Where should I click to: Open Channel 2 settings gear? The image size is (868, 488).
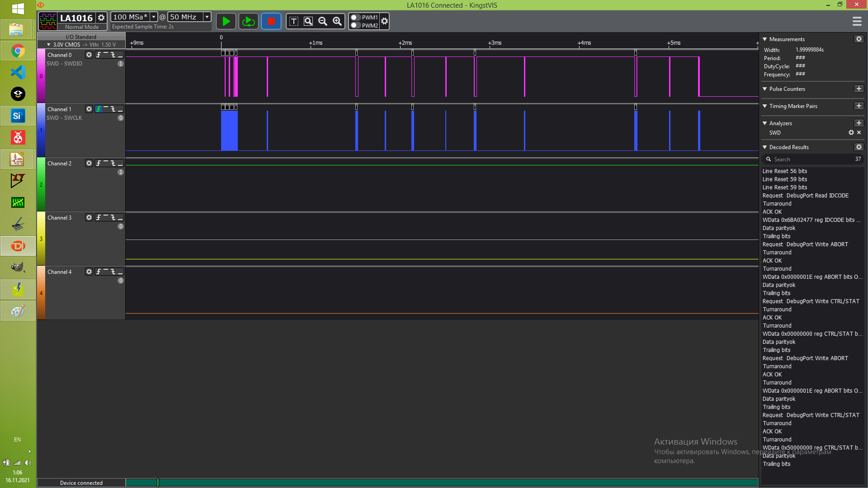[x=89, y=163]
